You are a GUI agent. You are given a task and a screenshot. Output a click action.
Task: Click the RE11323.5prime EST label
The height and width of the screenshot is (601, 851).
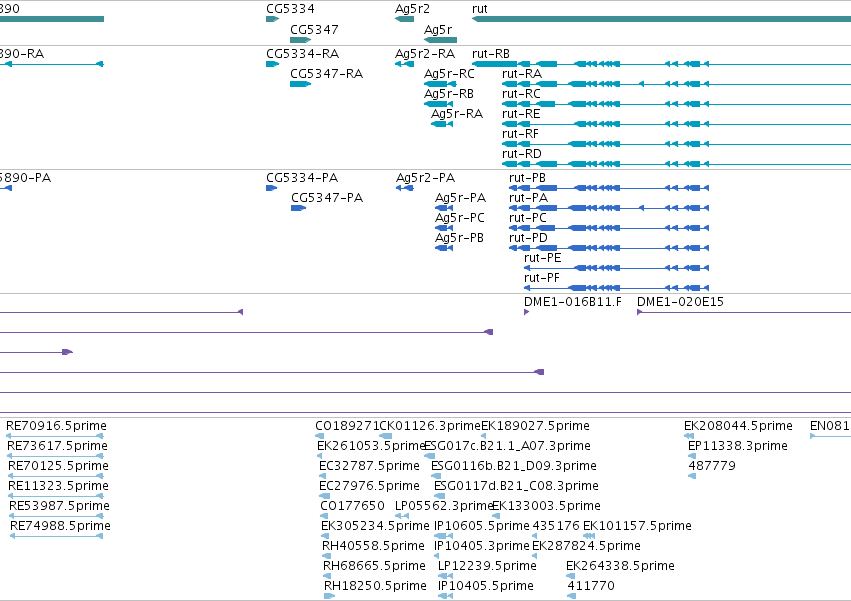58,486
